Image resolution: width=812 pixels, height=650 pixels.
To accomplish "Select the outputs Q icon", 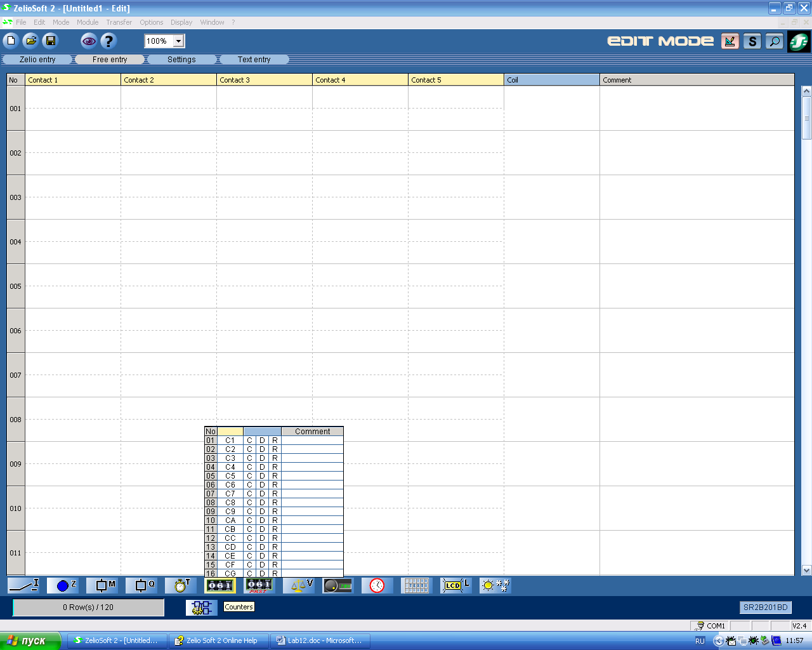I will pos(142,585).
